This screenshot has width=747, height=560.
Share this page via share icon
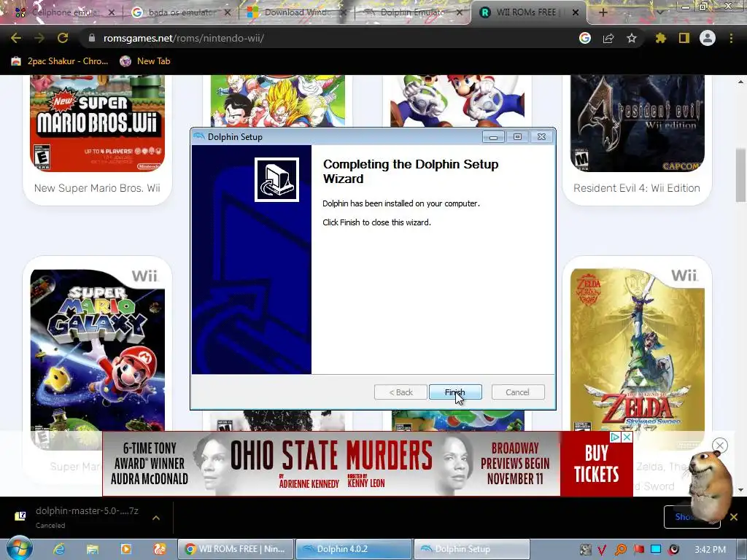click(x=608, y=38)
